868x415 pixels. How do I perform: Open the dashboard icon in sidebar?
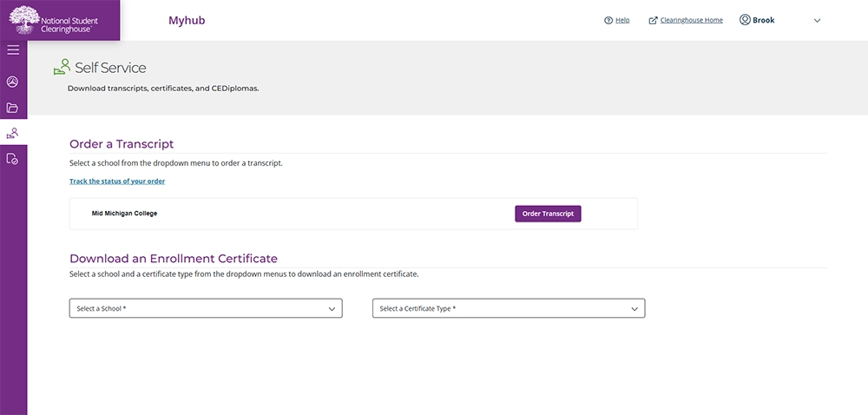pyautogui.click(x=12, y=82)
